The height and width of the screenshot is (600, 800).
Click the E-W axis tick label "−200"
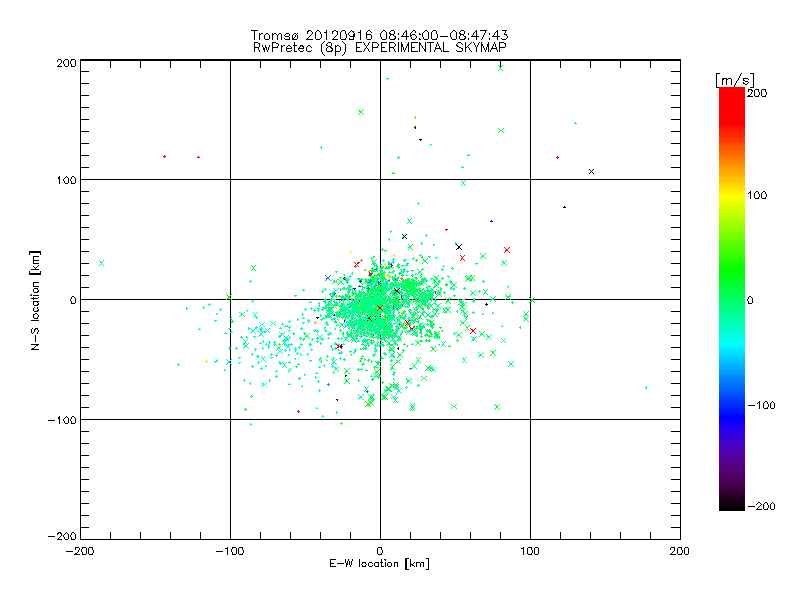tap(80, 551)
